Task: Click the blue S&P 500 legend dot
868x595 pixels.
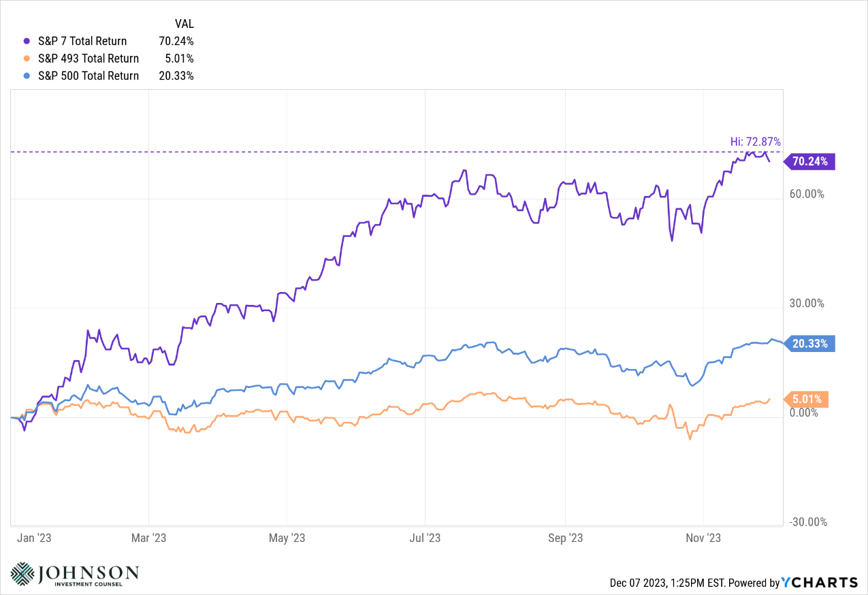Action: 27,76
